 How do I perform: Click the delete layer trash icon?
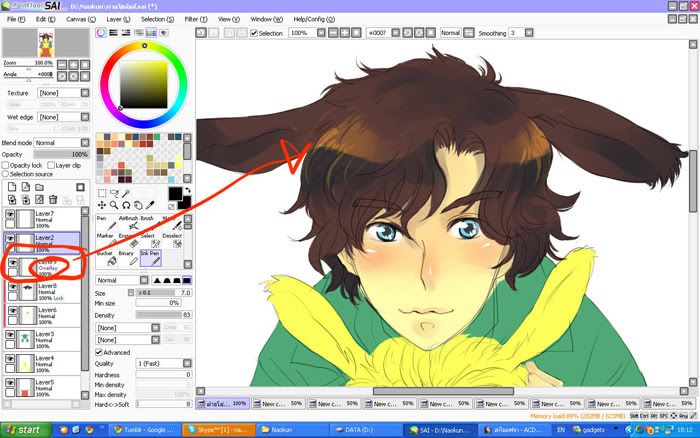click(53, 201)
